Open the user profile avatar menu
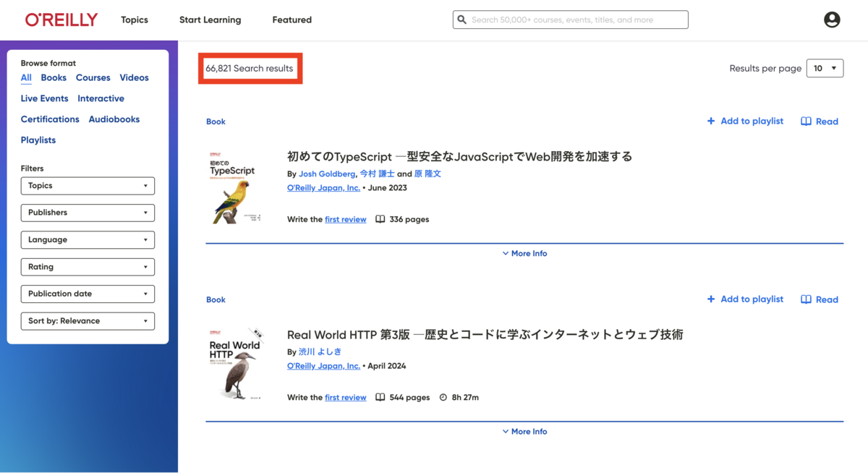Image resolution: width=868 pixels, height=473 pixels. pos(831,20)
